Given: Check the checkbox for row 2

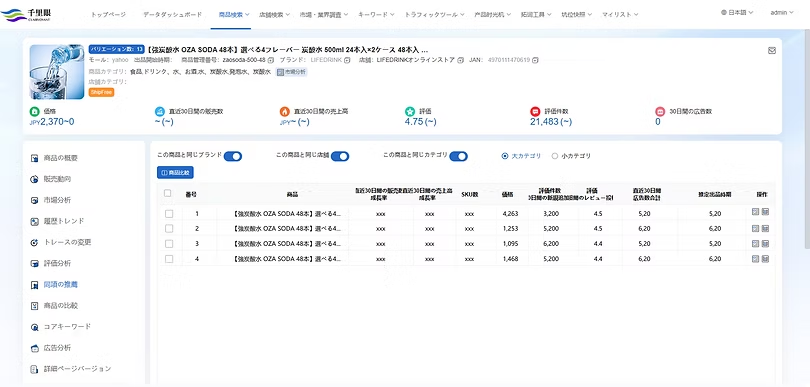Looking at the screenshot, I should (169, 228).
